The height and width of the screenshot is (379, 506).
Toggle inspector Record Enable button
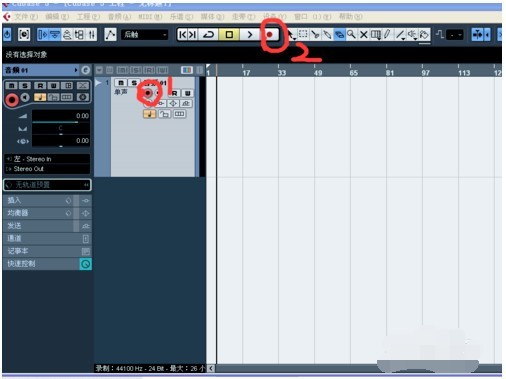coord(12,100)
